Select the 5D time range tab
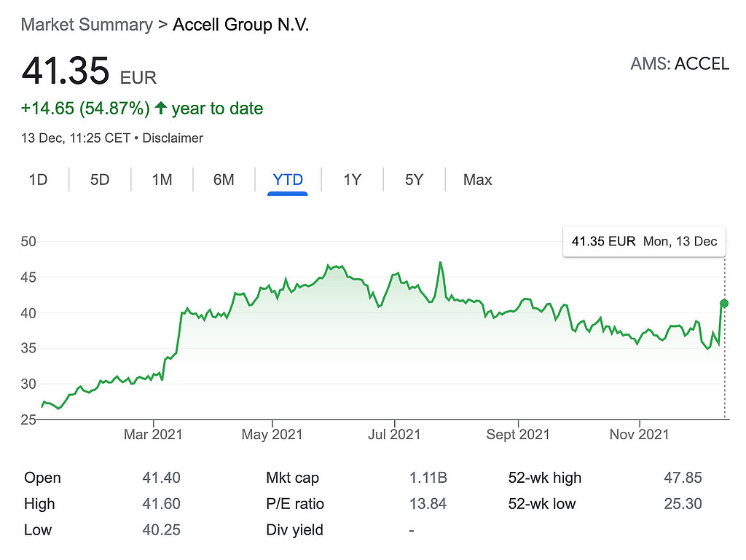 (100, 180)
